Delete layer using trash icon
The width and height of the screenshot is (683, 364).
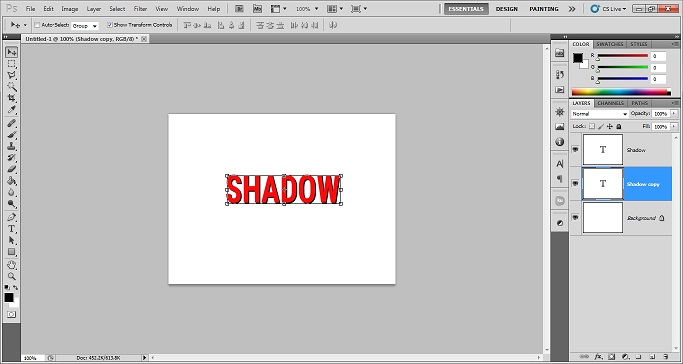(666, 357)
